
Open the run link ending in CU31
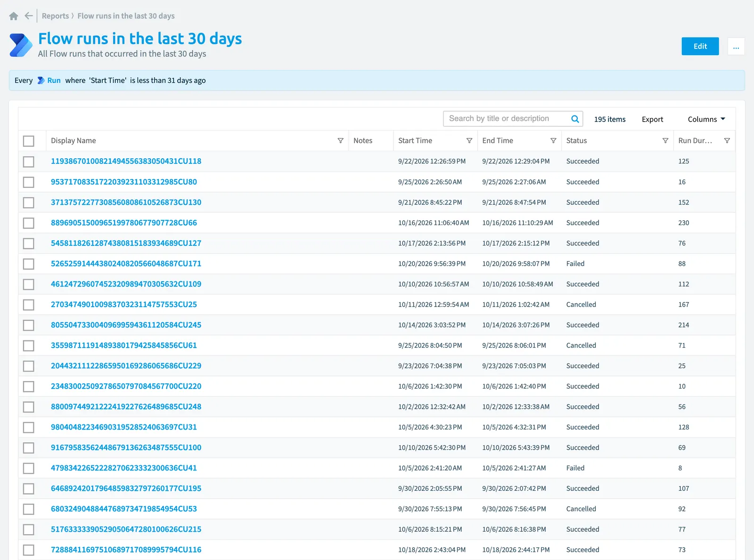pyautogui.click(x=124, y=427)
